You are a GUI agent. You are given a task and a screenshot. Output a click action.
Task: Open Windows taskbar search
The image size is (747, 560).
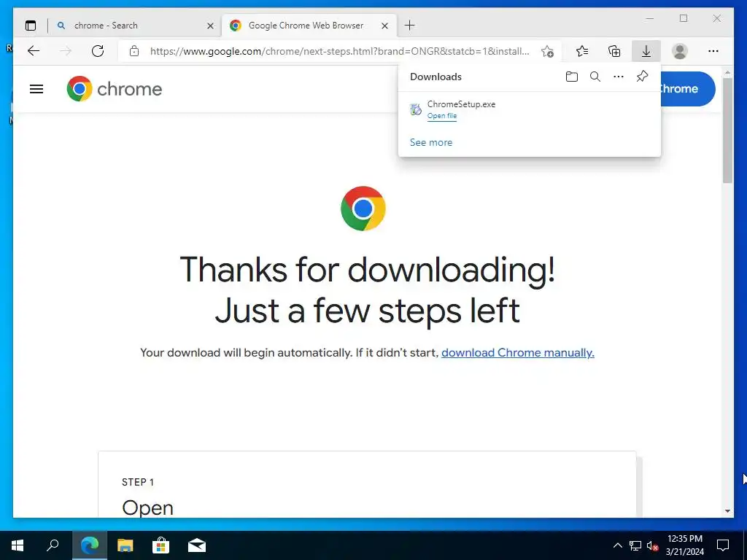pyautogui.click(x=53, y=545)
